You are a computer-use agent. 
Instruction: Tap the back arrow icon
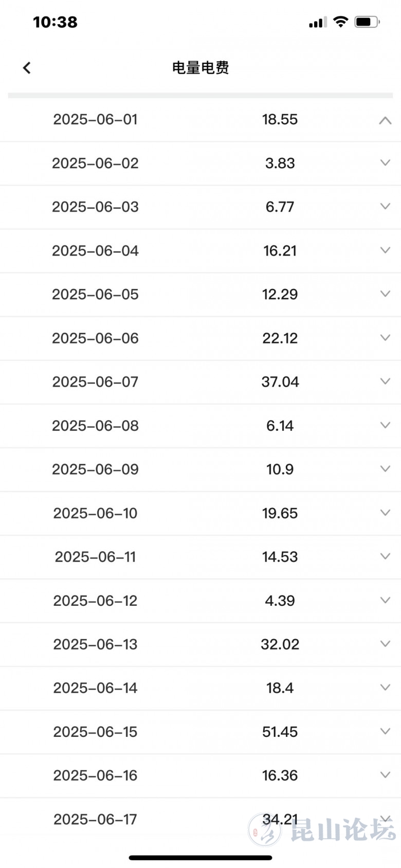click(x=27, y=67)
